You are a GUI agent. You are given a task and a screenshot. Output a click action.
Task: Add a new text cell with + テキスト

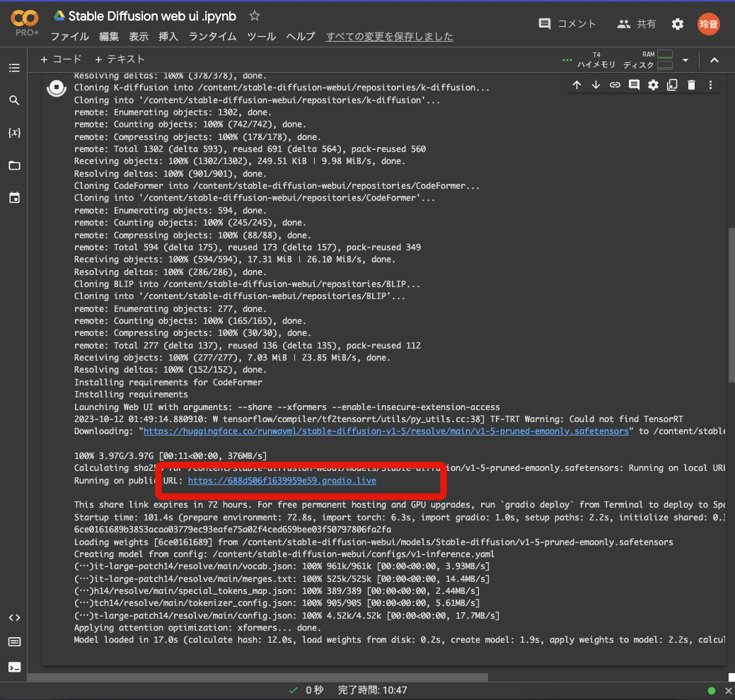click(x=120, y=59)
